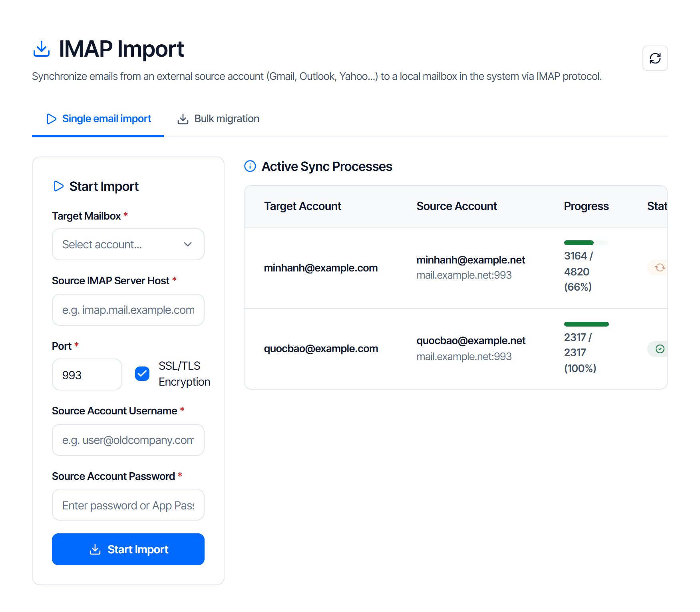Click the 100% progress bar for quocbao
Screen dimensions: 700x612
(586, 324)
